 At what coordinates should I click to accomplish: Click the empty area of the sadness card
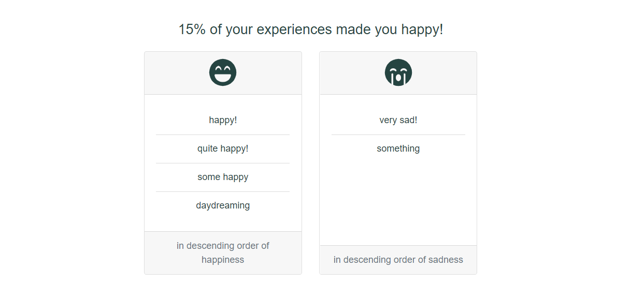point(398,202)
